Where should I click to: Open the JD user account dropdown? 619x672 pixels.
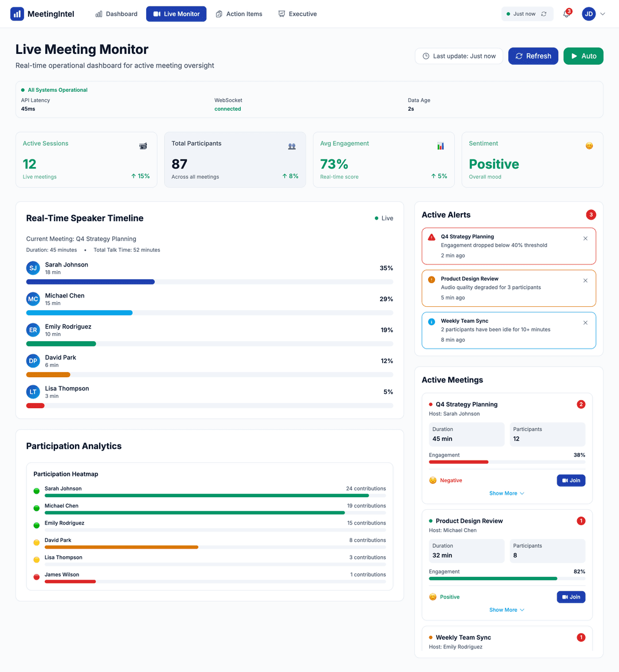[594, 14]
